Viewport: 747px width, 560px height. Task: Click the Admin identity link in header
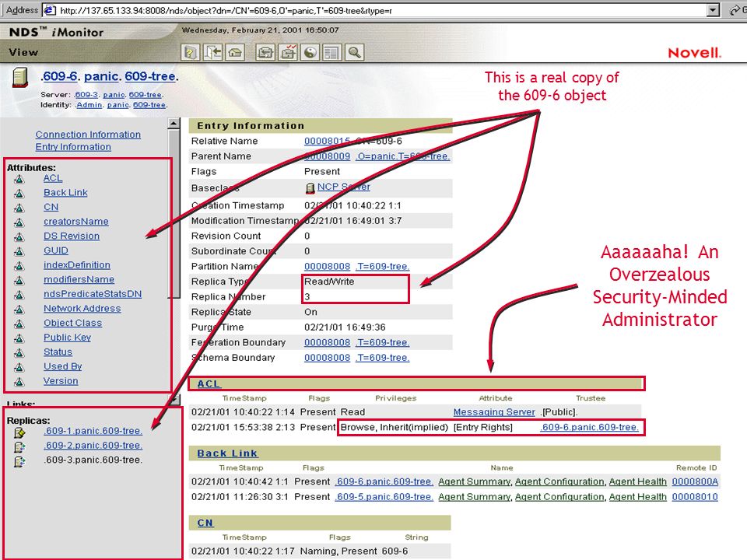tap(89, 105)
